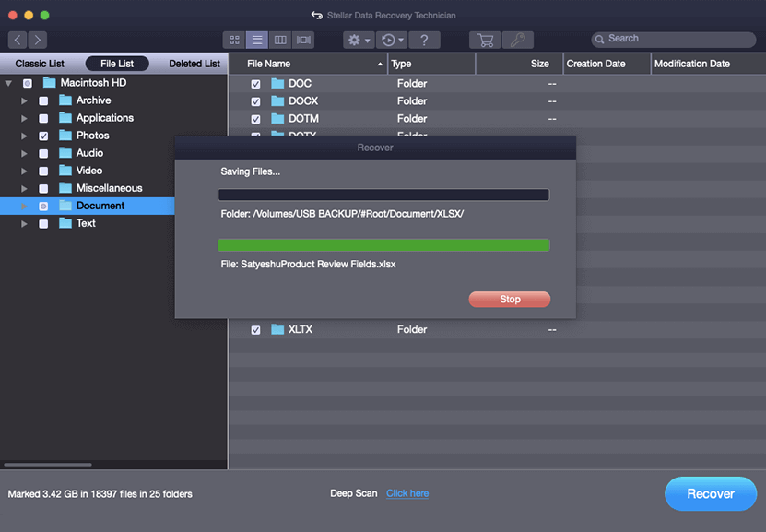The height and width of the screenshot is (532, 766).
Task: Select the File List tab
Action: coord(117,64)
